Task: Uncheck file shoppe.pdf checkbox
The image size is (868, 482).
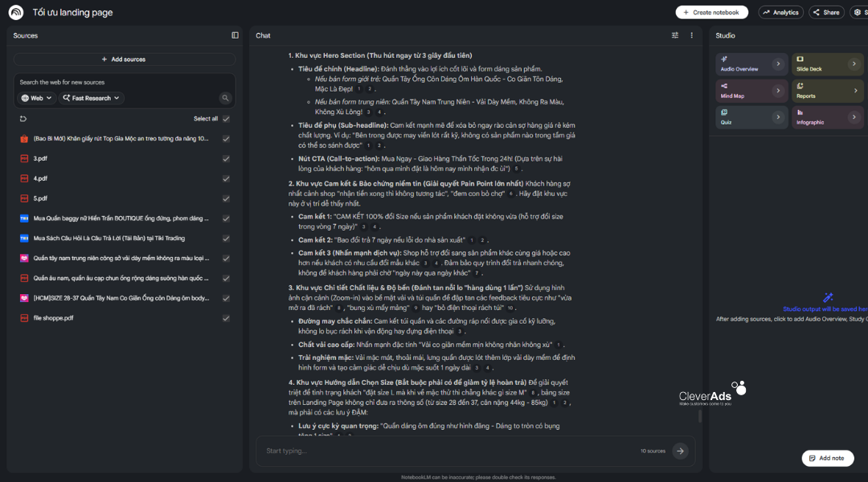Action: coord(226,318)
